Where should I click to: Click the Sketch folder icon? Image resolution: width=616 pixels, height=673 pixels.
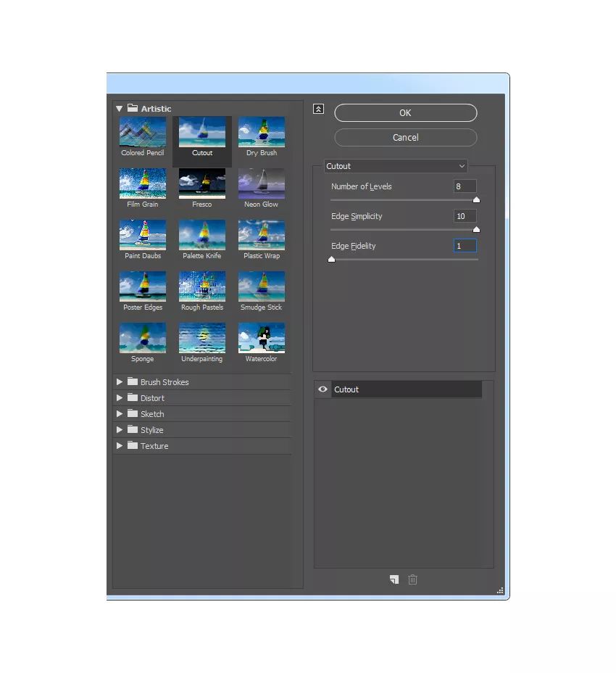point(133,413)
